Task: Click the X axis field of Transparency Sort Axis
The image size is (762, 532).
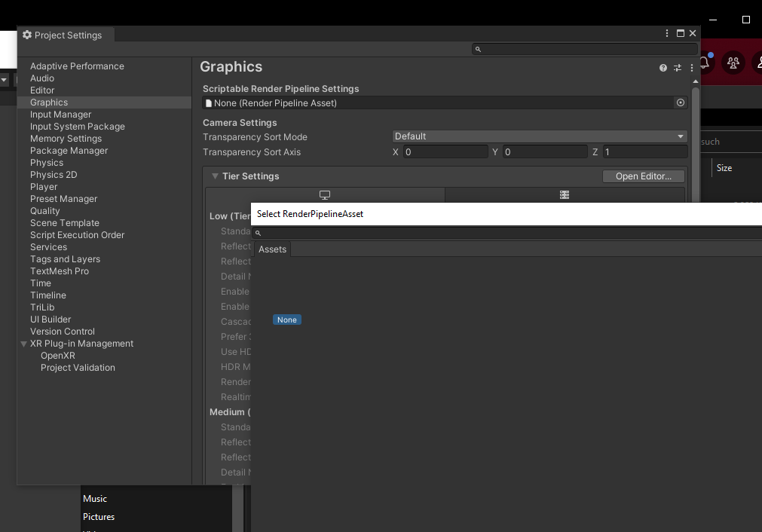Action: (445, 151)
